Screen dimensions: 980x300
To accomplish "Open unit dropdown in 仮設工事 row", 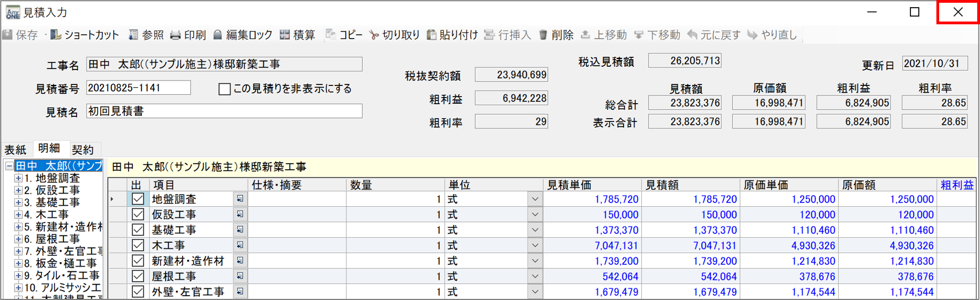I will [535, 215].
